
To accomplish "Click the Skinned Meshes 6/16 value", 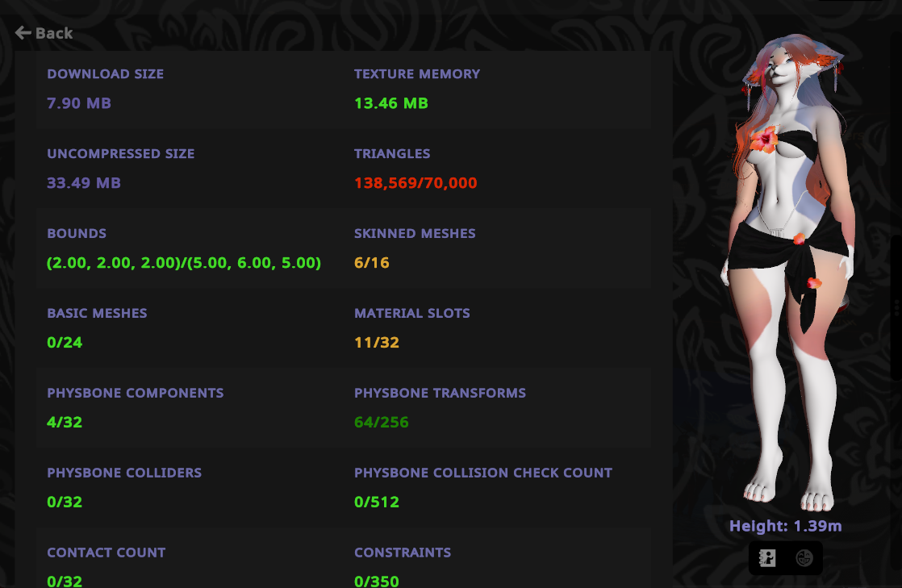I will pos(372,263).
